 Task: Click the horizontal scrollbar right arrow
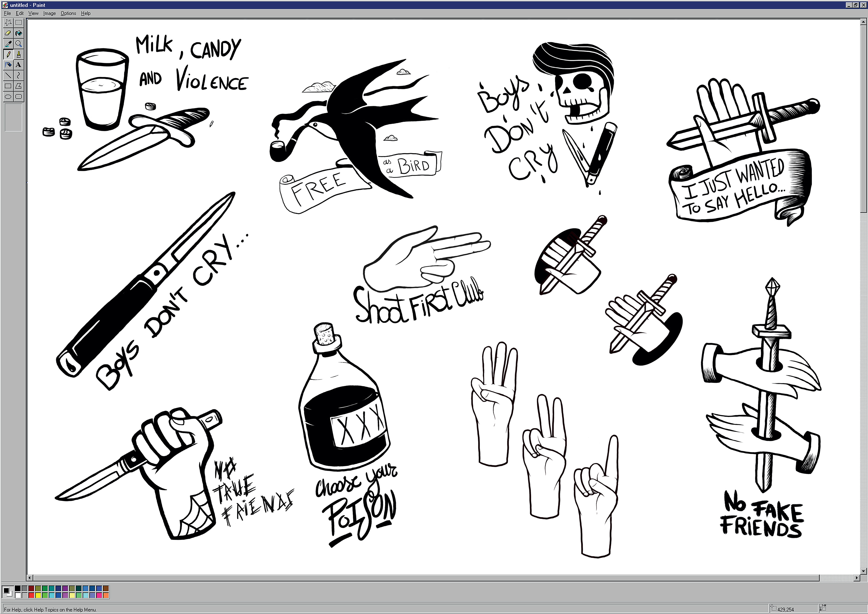[856, 578]
